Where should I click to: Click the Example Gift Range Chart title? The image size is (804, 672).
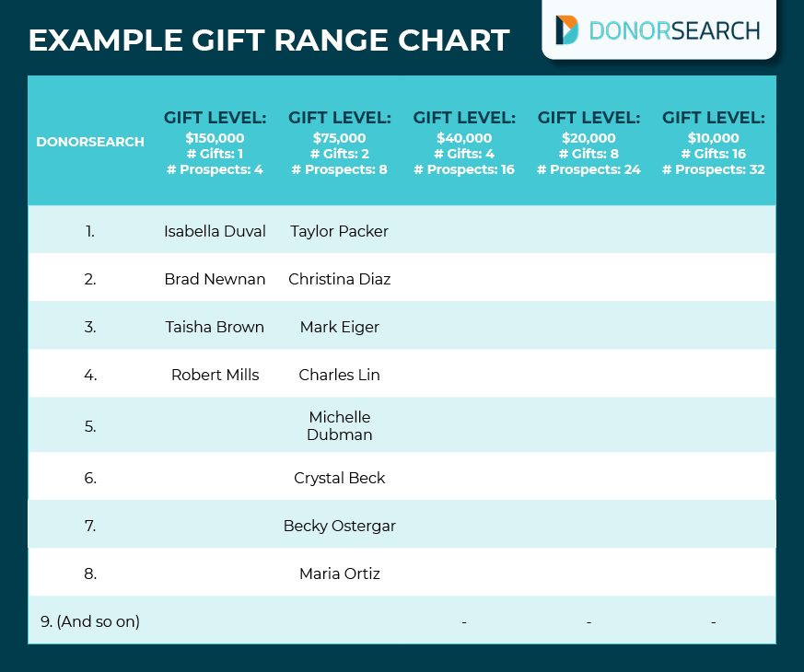[x=268, y=40]
